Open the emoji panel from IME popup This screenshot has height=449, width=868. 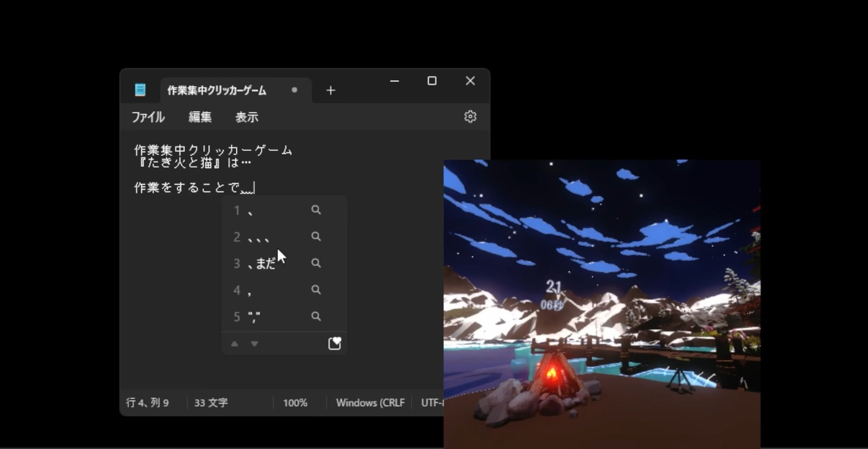pos(334,343)
